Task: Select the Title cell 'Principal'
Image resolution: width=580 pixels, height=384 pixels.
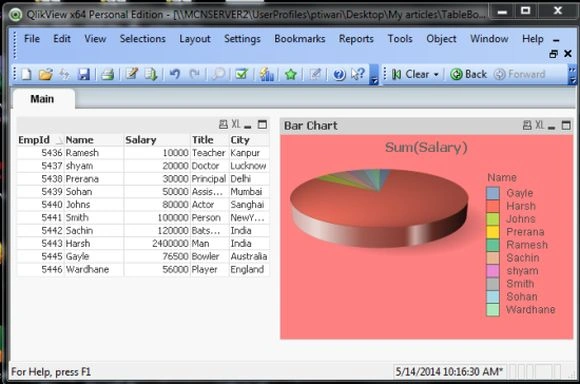Action: [209, 179]
